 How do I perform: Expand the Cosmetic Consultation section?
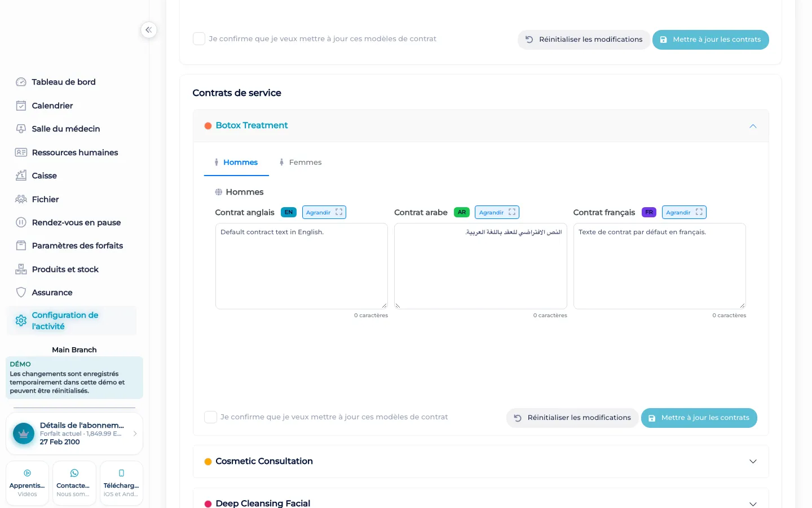point(753,462)
